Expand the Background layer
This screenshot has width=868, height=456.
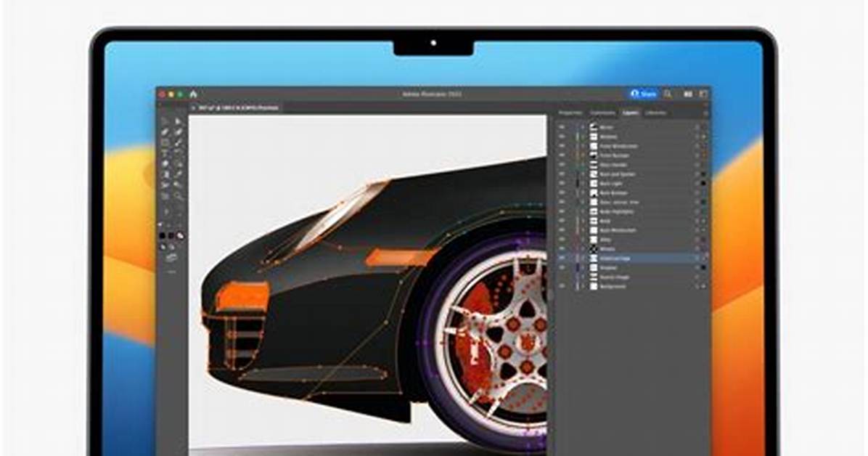tap(582, 287)
